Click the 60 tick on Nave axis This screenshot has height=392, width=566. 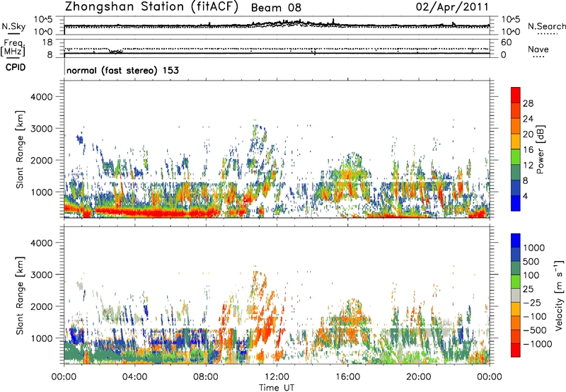coord(506,42)
